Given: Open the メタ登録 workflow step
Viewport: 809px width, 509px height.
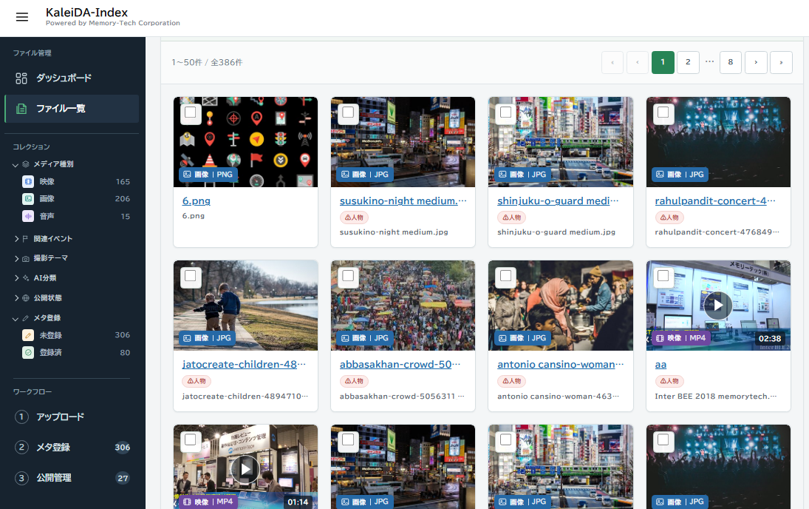Looking at the screenshot, I should coord(72,447).
